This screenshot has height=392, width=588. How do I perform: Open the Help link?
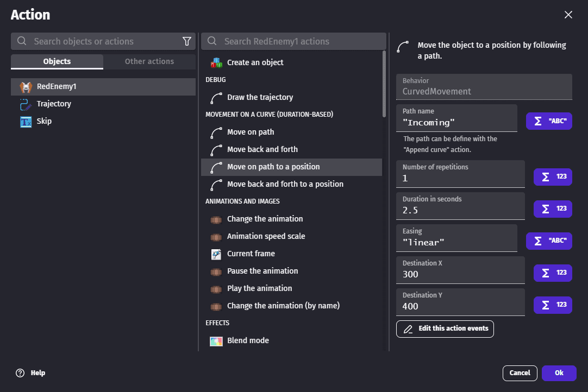[x=31, y=373]
